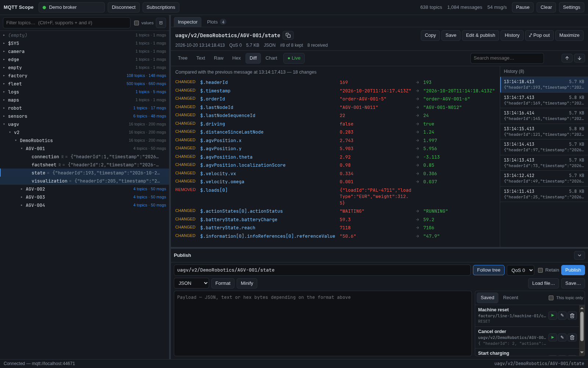Expand the fleet topic node
Viewport: 588px width, 368px height.
point(4,84)
